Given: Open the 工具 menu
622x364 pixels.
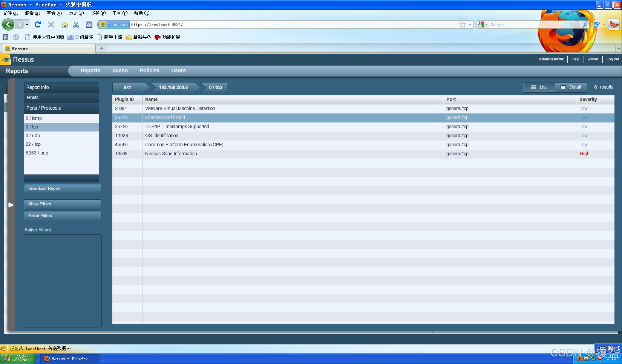Looking at the screenshot, I should 120,13.
